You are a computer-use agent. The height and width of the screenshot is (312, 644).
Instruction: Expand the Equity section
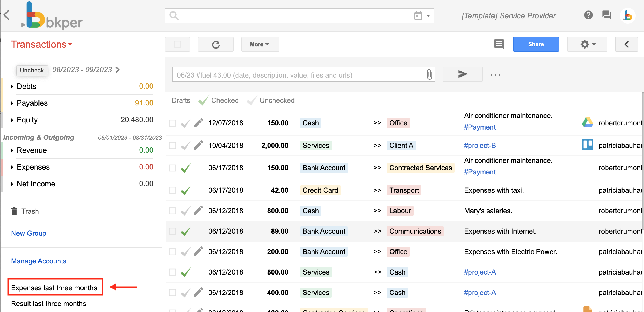pyautogui.click(x=12, y=120)
